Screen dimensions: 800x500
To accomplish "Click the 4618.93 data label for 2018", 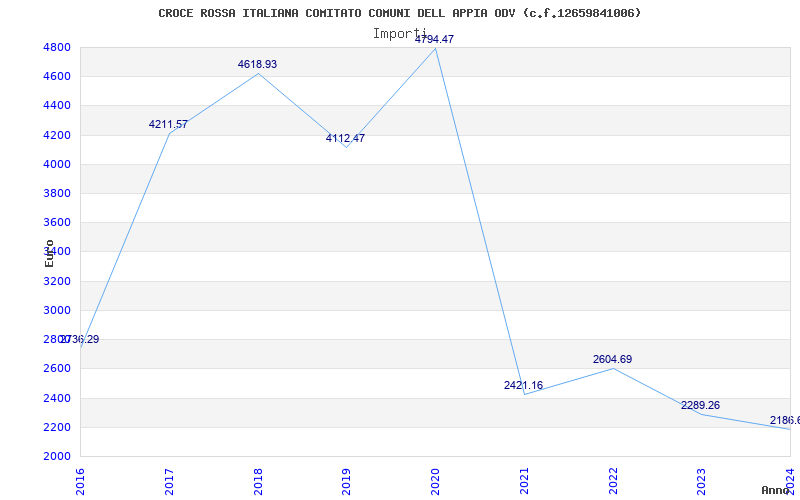I will pos(257,64).
